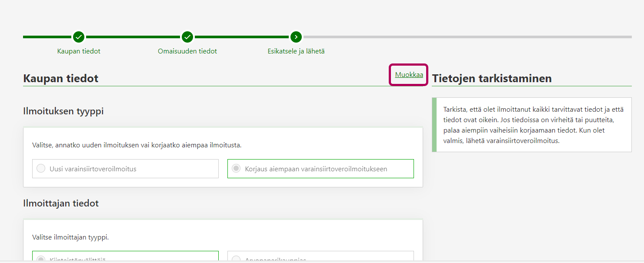Screen dimensions: 644x263
Task: Select Uusi varainsiirtoveroilmoitus radio option
Action: click(x=41, y=169)
